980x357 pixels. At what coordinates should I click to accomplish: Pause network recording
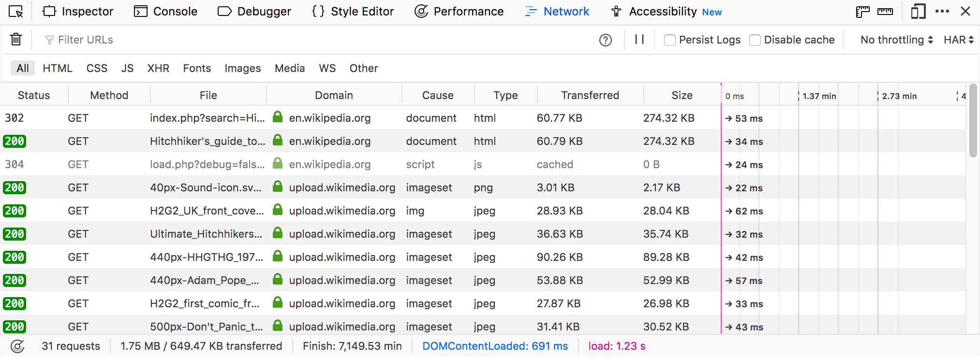pyautogui.click(x=639, y=40)
